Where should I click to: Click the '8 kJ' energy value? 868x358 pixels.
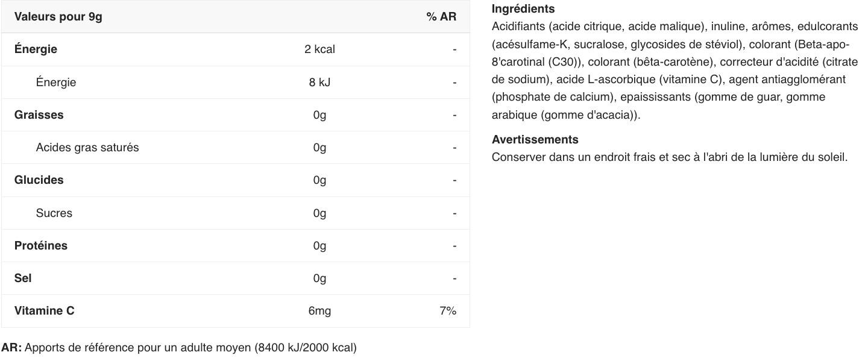coord(319,82)
